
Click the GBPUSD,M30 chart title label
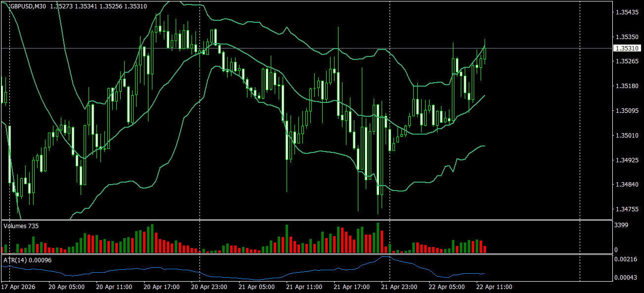28,6
